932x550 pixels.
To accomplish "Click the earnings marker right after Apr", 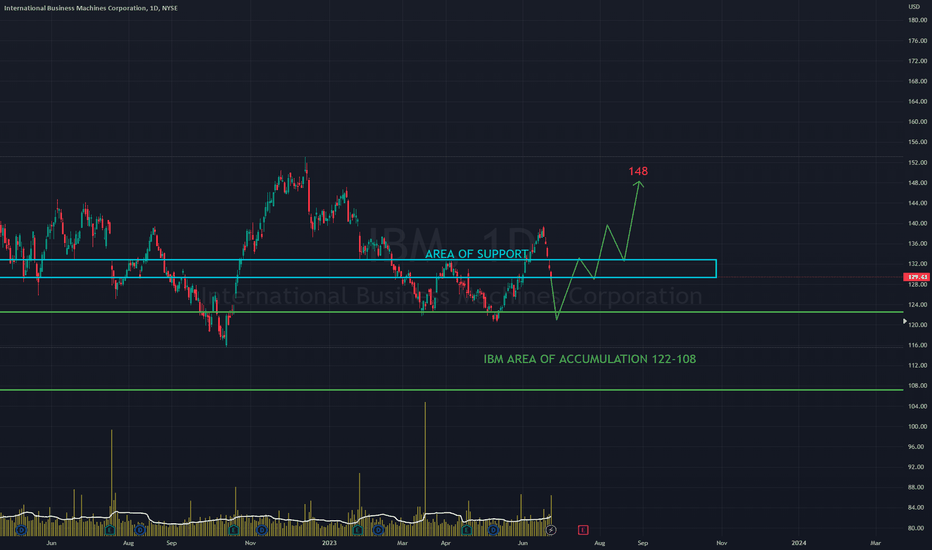I will point(467,530).
